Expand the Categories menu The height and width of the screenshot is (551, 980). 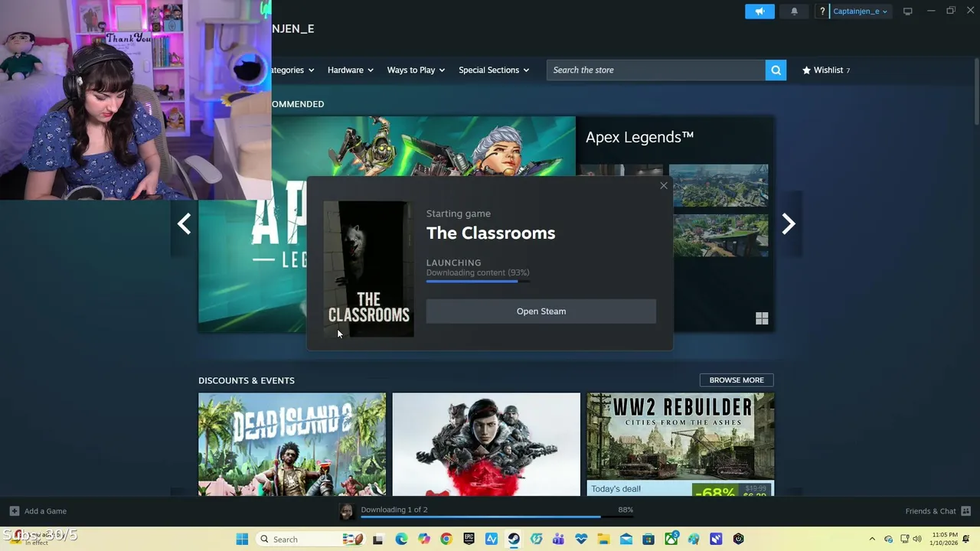[x=293, y=70]
